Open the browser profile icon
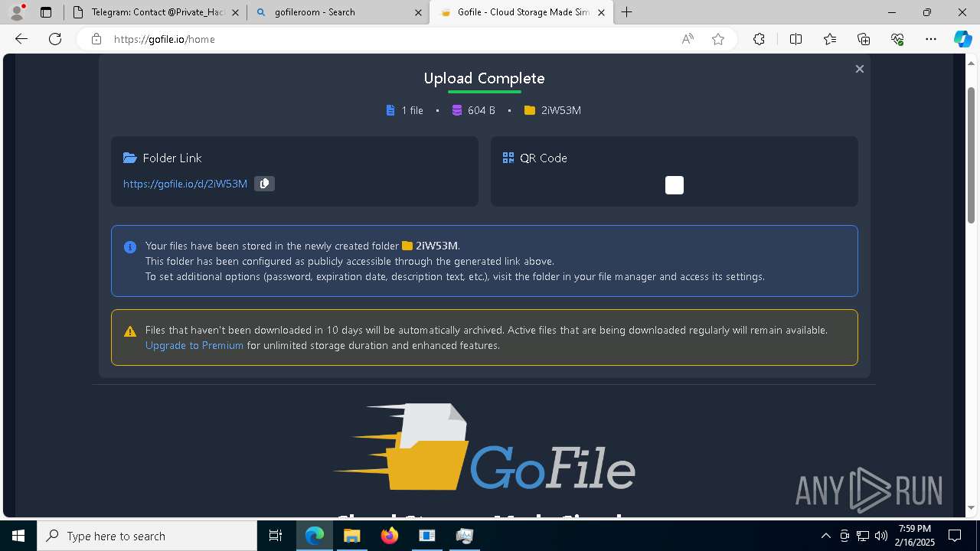 [17, 12]
